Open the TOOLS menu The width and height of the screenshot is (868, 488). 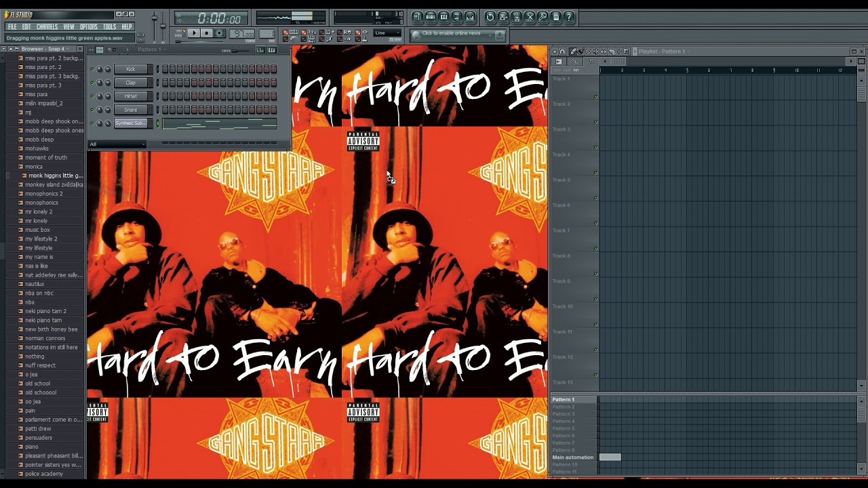pyautogui.click(x=110, y=27)
